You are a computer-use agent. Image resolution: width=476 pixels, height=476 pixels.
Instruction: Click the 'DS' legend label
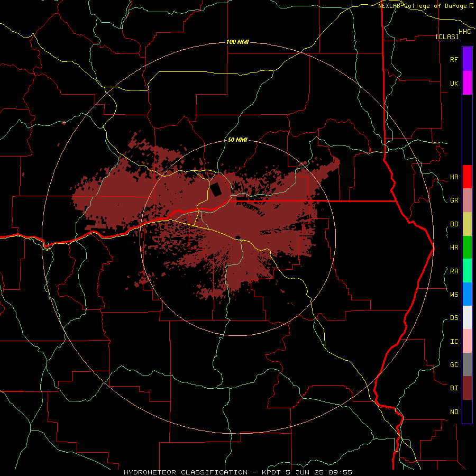click(x=454, y=318)
